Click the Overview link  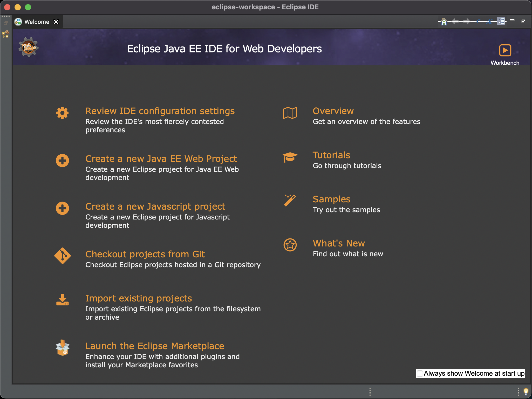pos(333,111)
